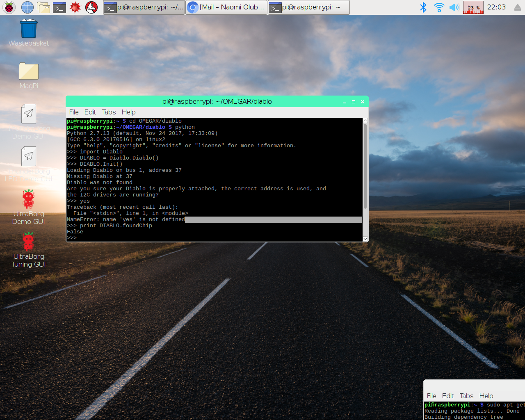Open the Mathematica red spiky icon
The height and width of the screenshot is (420, 525).
coord(75,7)
